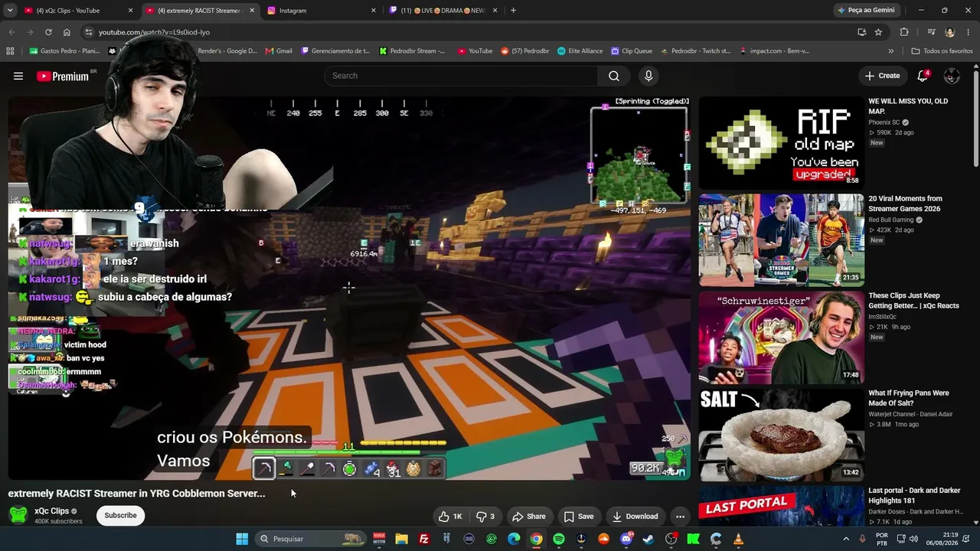Open the Gmail bookmark

(279, 51)
